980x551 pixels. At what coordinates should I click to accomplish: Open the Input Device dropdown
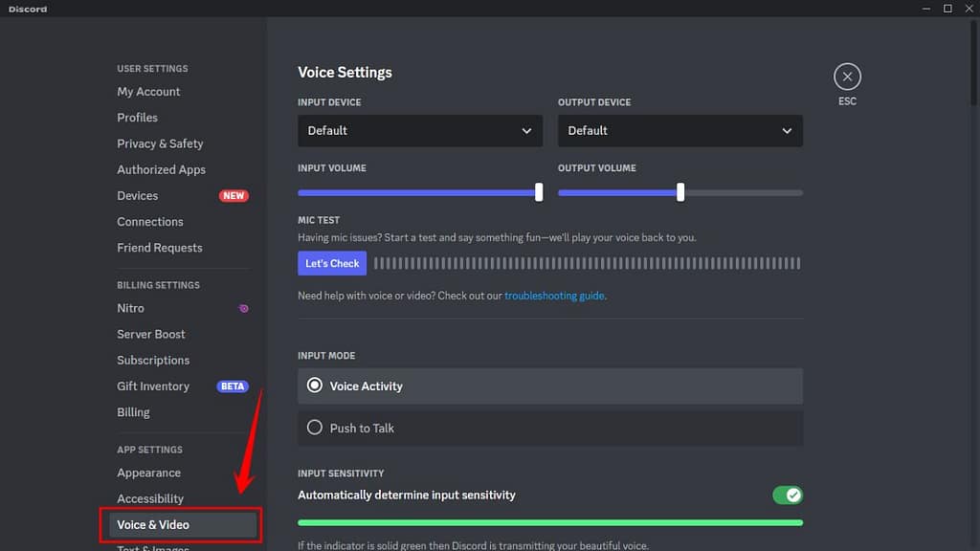pos(420,130)
